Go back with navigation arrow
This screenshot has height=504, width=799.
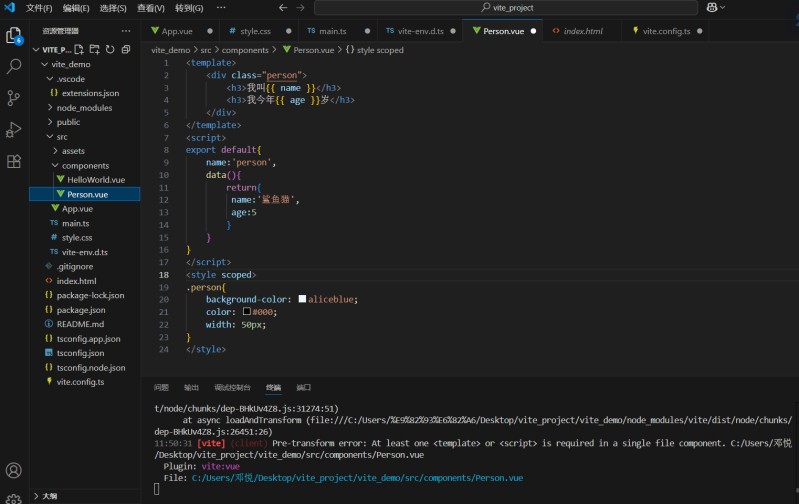(x=283, y=8)
